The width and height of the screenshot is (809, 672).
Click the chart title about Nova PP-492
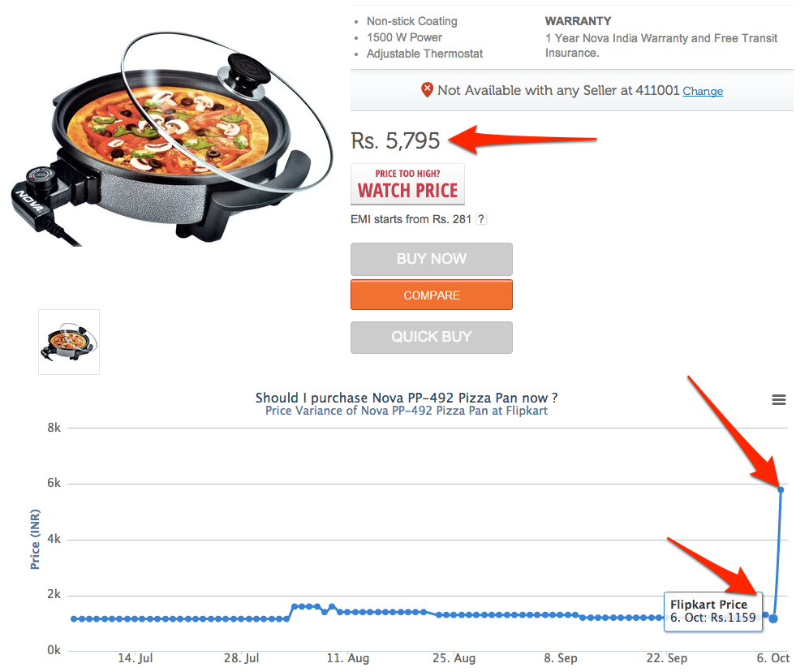407,398
